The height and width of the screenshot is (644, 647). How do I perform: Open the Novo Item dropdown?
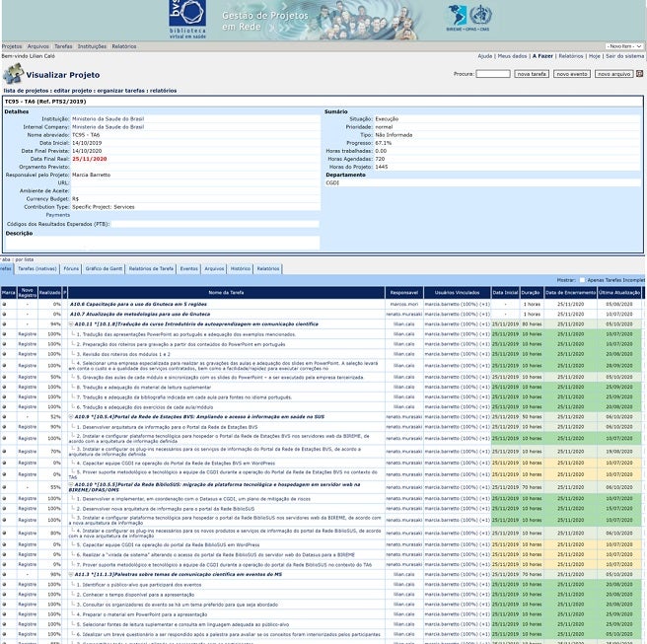click(x=623, y=46)
